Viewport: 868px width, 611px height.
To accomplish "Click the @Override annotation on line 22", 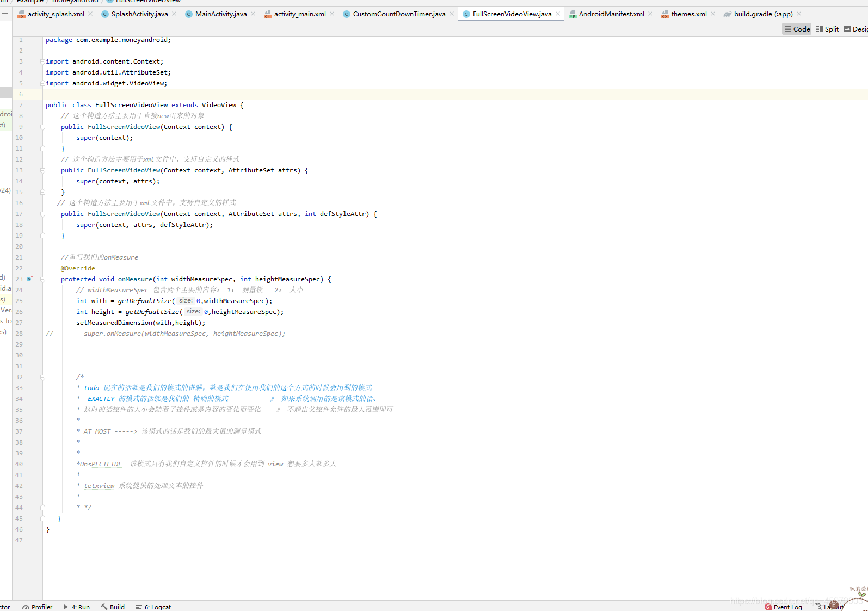I will click(78, 268).
